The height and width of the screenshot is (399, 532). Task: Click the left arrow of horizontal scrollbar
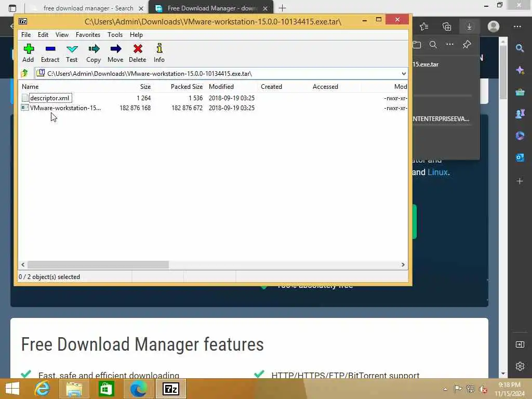coord(23,264)
